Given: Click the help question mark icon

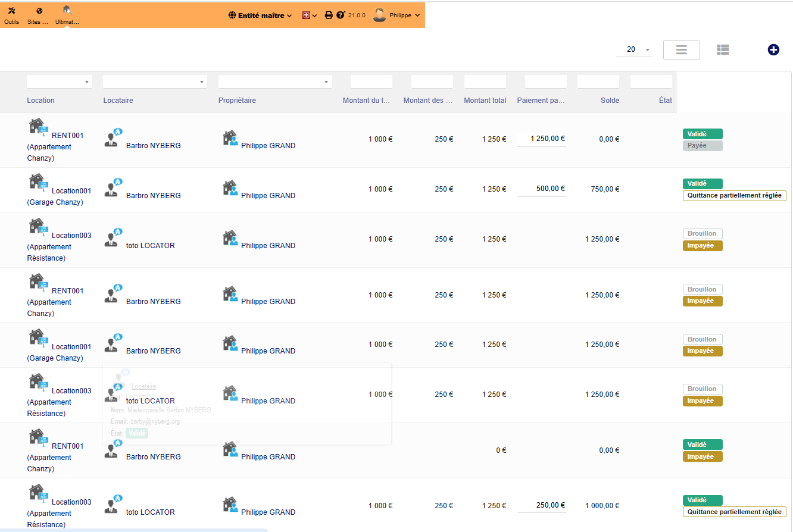Looking at the screenshot, I should [x=341, y=15].
